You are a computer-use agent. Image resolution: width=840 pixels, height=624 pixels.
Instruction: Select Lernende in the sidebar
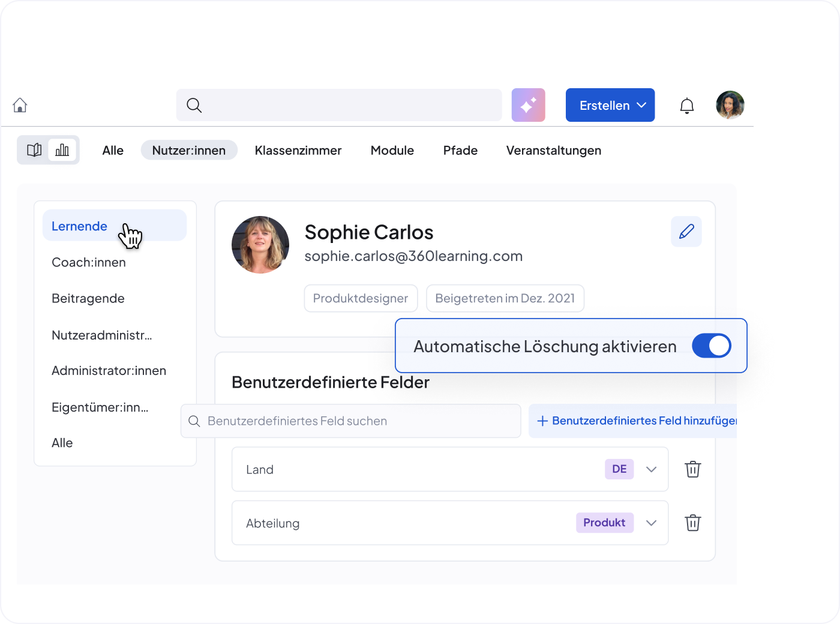115,226
